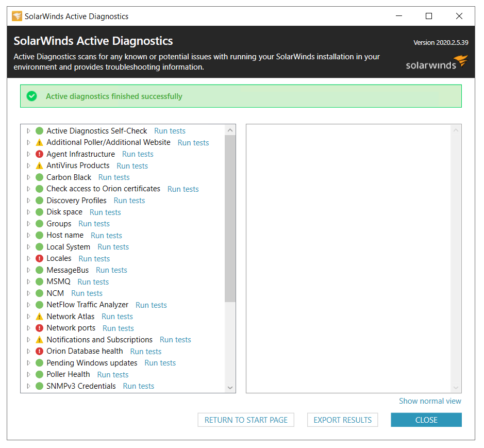Click red error icon beside Locales
This screenshot has width=484, height=448.
[x=39, y=258]
